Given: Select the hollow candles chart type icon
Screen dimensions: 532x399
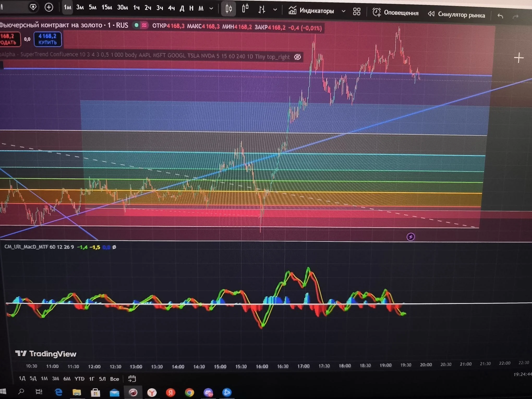Looking at the screenshot, I should 245,9.
